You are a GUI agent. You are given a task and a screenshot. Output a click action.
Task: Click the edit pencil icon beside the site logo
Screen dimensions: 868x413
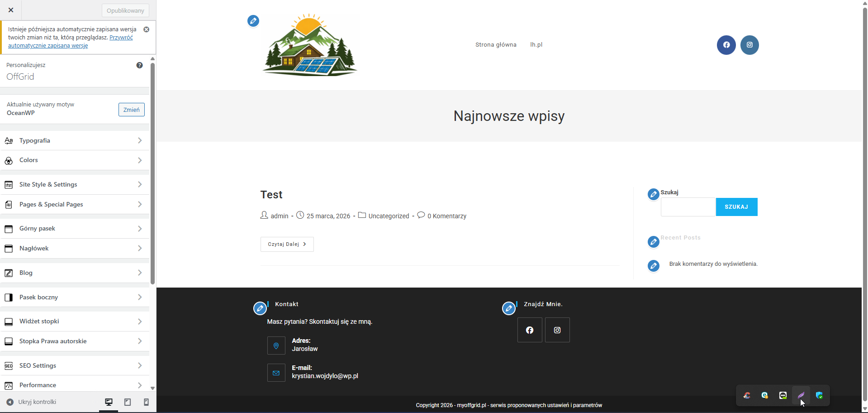click(253, 21)
